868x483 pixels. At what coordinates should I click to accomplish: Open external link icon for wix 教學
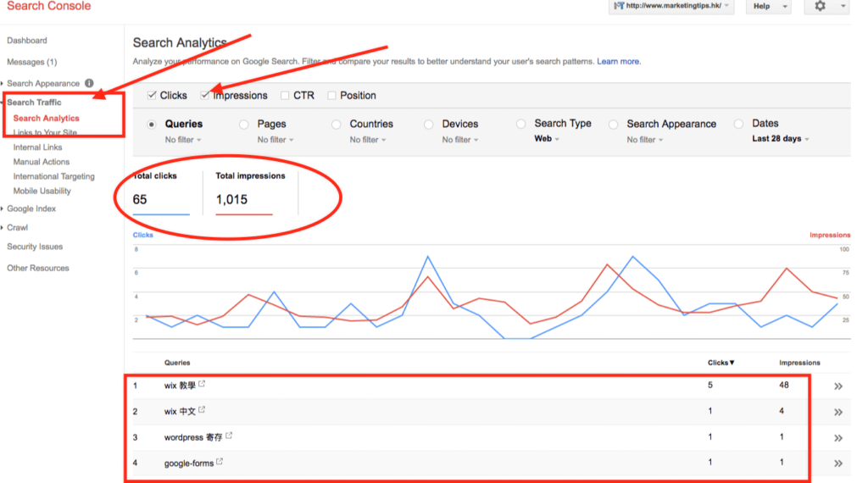tap(202, 383)
